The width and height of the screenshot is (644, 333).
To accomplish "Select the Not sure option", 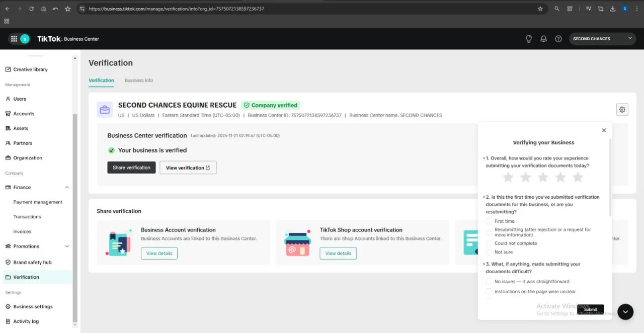I will [x=489, y=252].
